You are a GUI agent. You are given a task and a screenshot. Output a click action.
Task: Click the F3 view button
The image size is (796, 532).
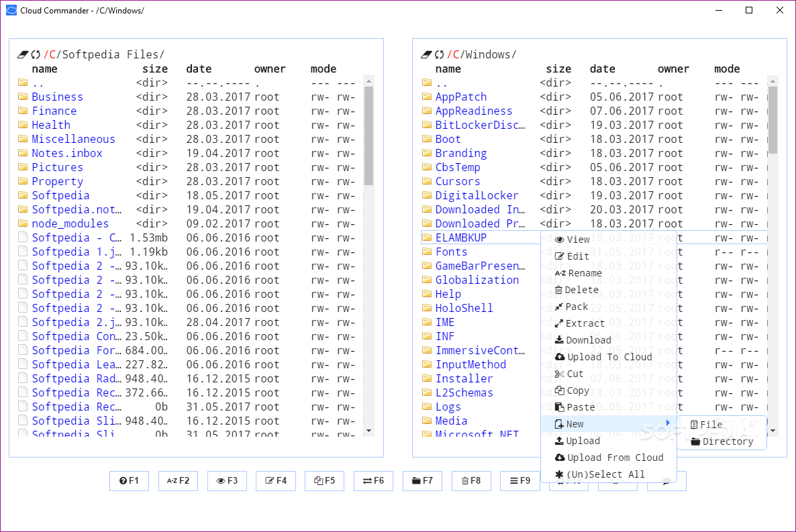coord(227,481)
